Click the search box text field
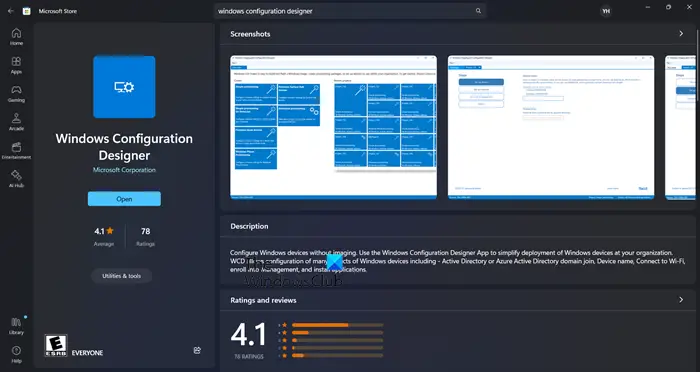Viewport: 700px width, 372px height. click(x=344, y=11)
